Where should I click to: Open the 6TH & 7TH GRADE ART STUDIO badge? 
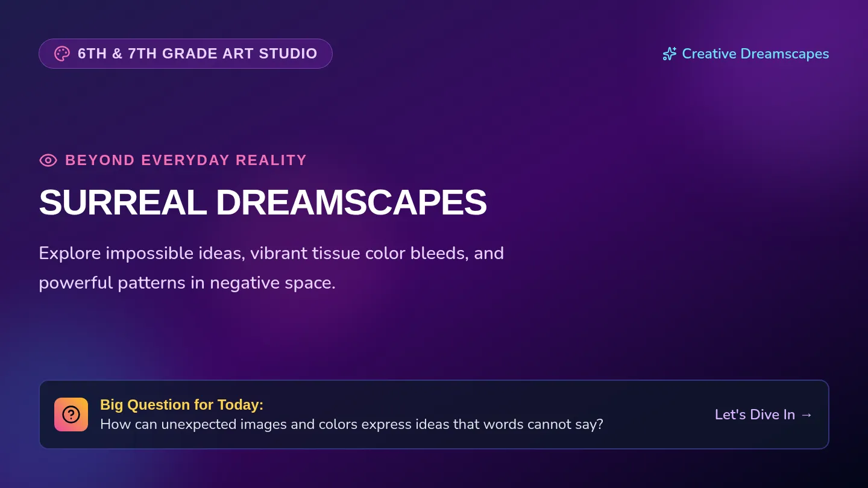[x=186, y=54]
